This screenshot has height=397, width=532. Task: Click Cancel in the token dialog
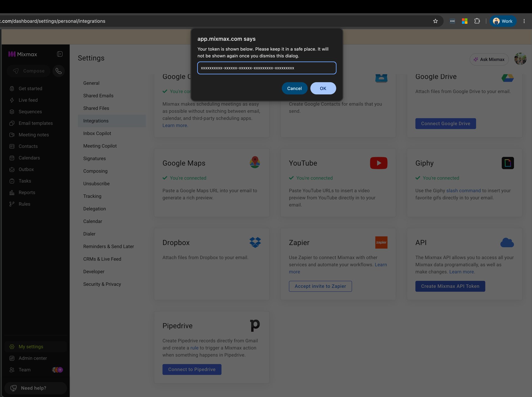tap(294, 88)
